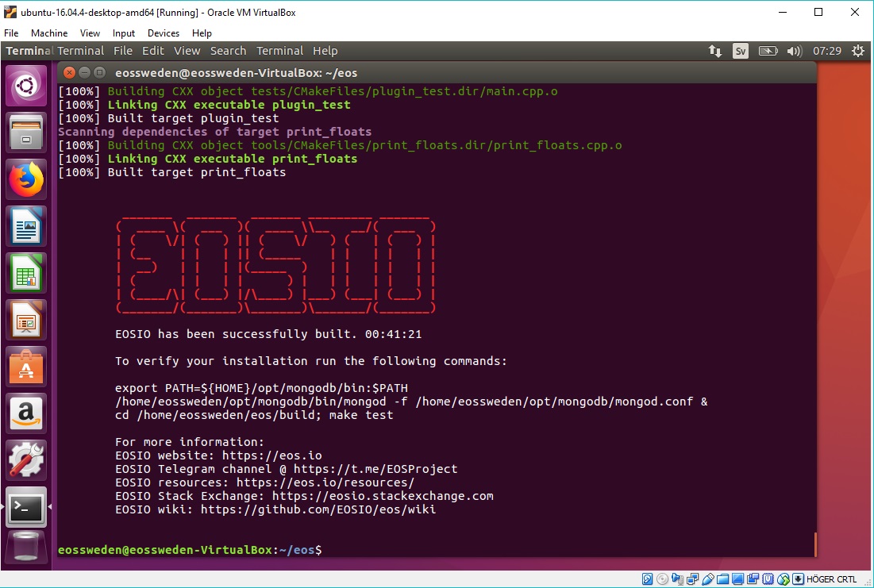Click the VirtualBox network adapters status icon
Image resolution: width=874 pixels, height=588 pixels.
pyautogui.click(x=693, y=579)
